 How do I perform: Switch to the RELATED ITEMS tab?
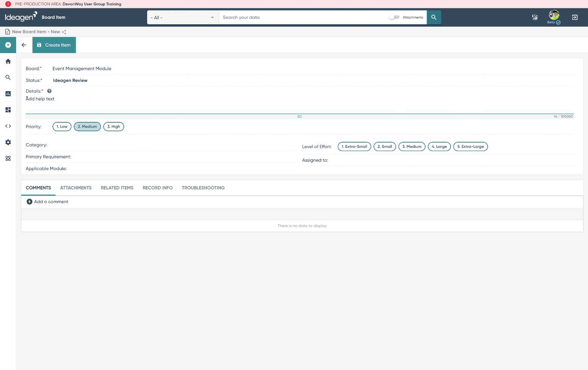tap(117, 188)
